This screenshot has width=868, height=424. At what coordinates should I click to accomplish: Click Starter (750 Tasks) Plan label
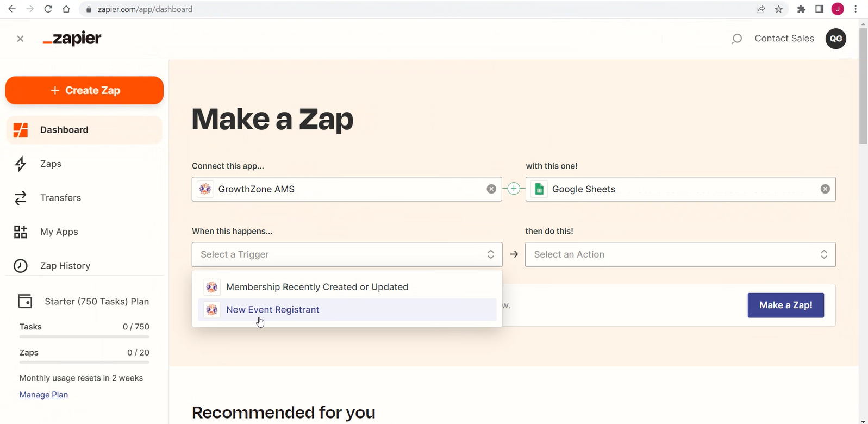97,302
